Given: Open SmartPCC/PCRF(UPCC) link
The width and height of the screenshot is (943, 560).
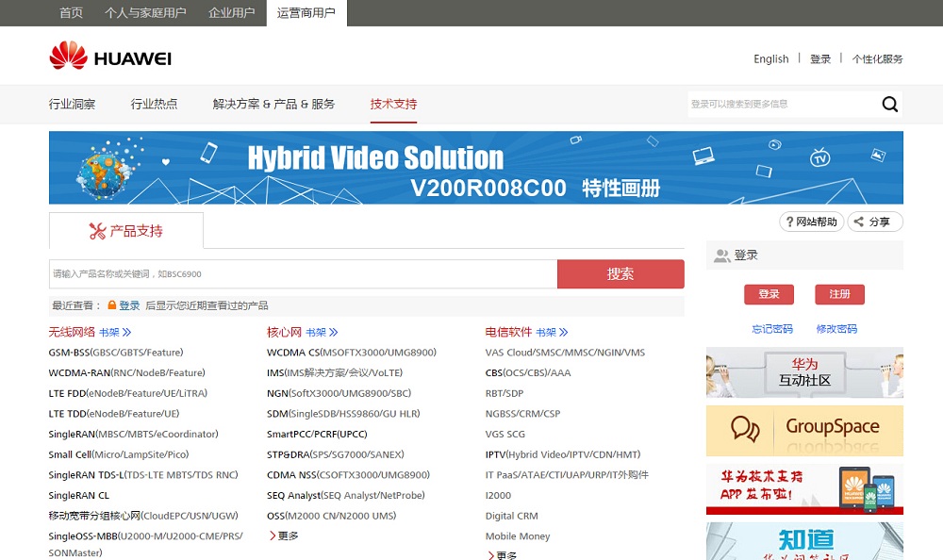Looking at the screenshot, I should 317,435.
